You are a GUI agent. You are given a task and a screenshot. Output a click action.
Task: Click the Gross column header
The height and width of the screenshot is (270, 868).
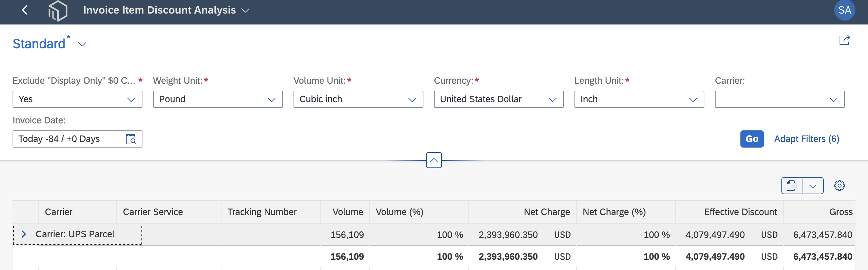pos(819,212)
